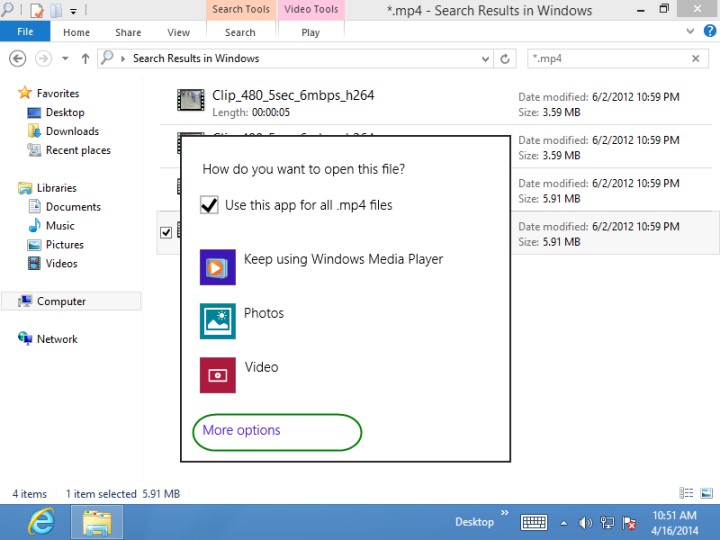The image size is (720, 540).
Task: Go up one folder level
Action: 85,59
